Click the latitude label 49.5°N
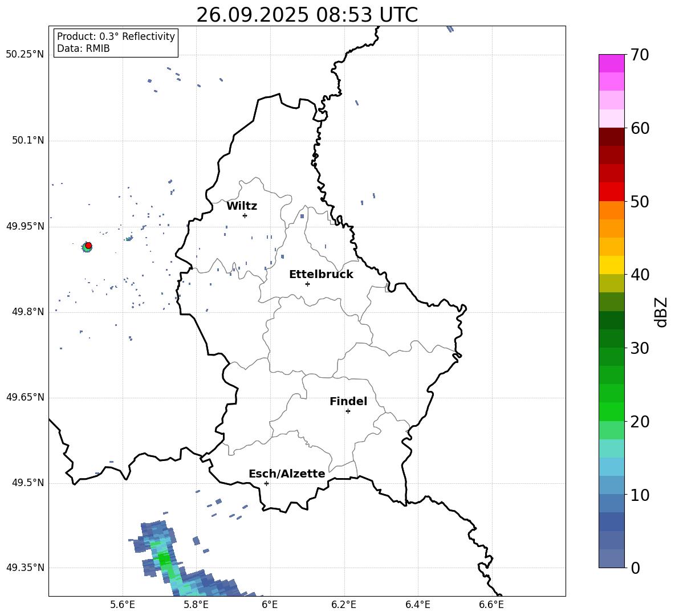Screen dimensions: 675x616 click(28, 483)
